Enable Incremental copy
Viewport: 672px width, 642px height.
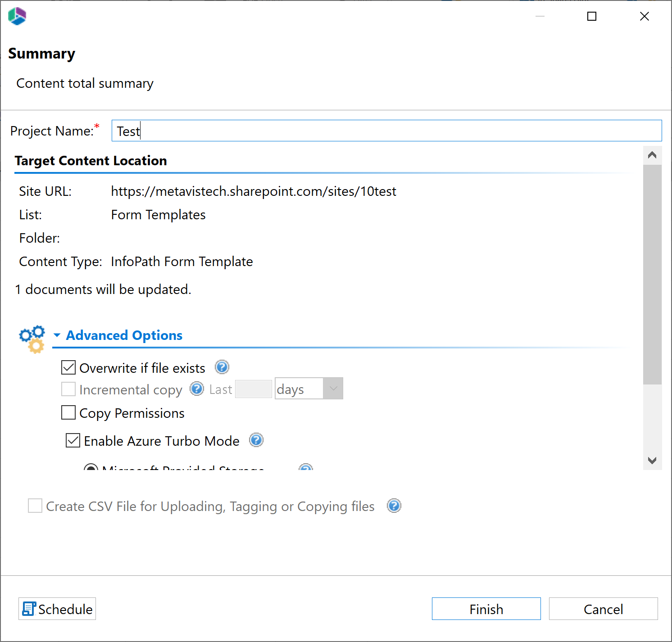point(68,389)
